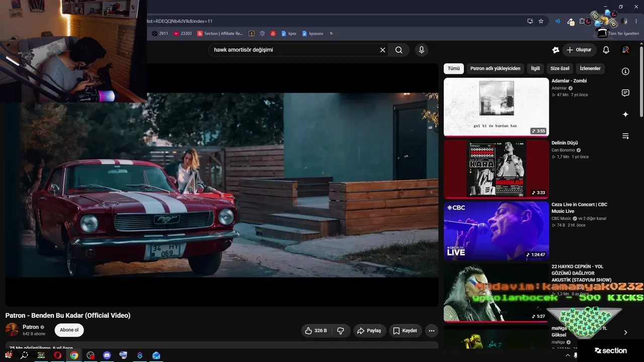The width and height of the screenshot is (644, 362).
Task: Open the Hayko Cepkin video thumbnail
Action: click(x=496, y=293)
